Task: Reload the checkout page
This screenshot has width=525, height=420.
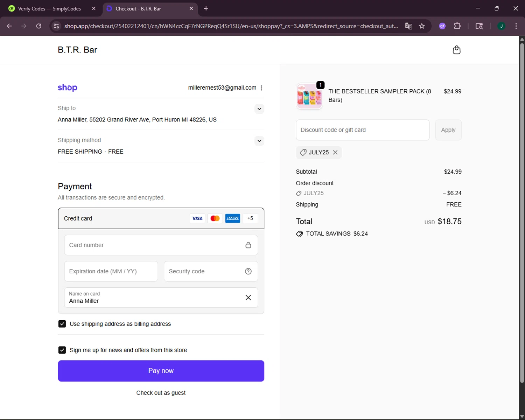Action: coord(39,26)
